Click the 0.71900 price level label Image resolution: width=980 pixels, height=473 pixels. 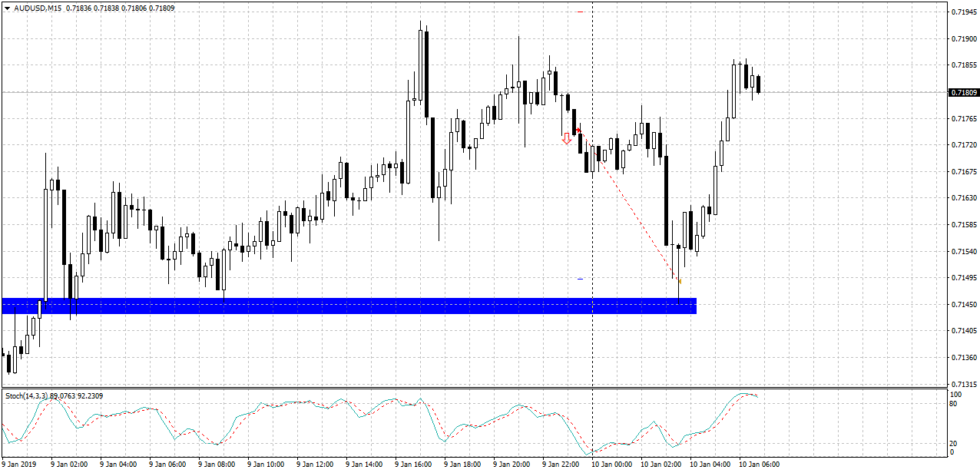point(965,39)
